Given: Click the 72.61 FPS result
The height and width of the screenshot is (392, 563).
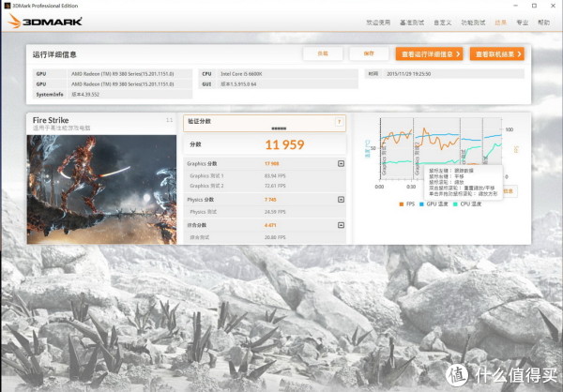Looking at the screenshot, I should pos(275,186).
